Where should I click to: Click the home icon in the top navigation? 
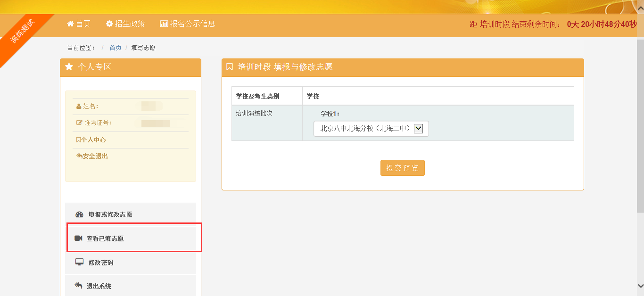(x=71, y=24)
